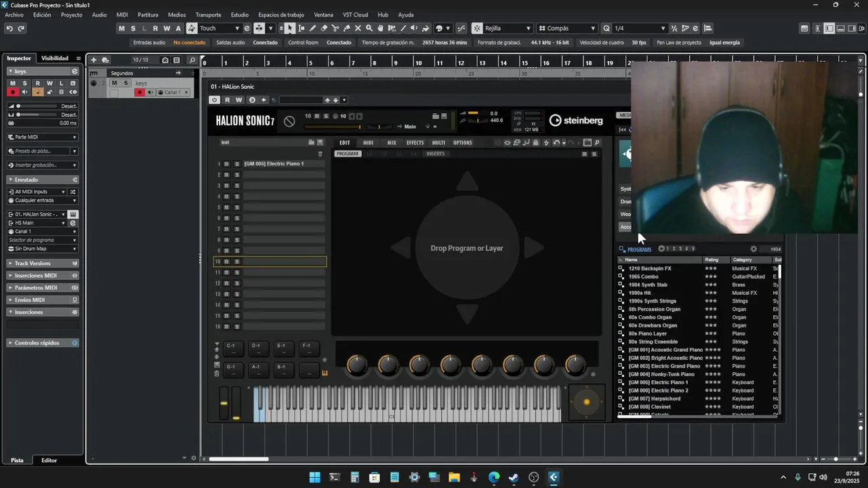Open the All MIDI Inputs dropdown
This screenshot has width=868, height=488.
[37, 192]
